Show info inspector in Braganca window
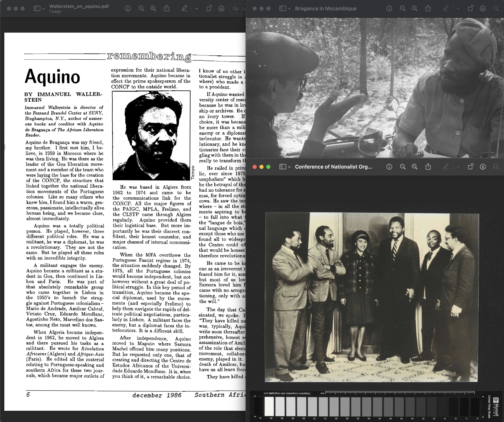This screenshot has width=504, height=422. pos(389,9)
